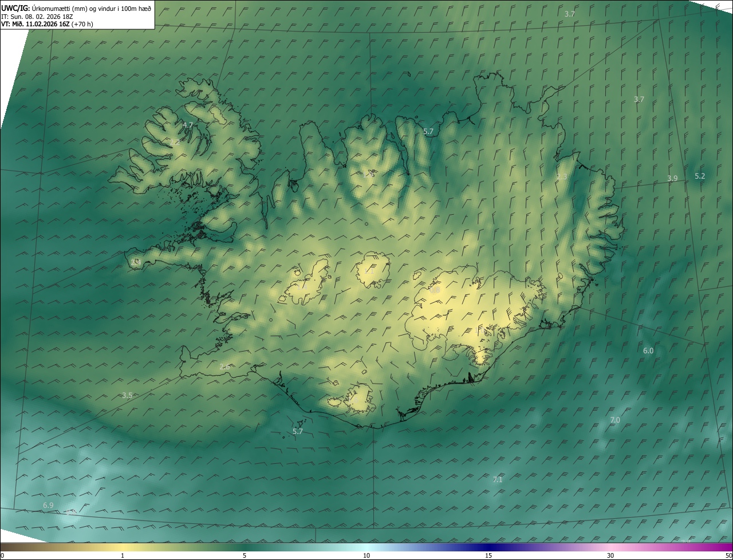
Task: Click the map value label 2.6
Action: 224,366
